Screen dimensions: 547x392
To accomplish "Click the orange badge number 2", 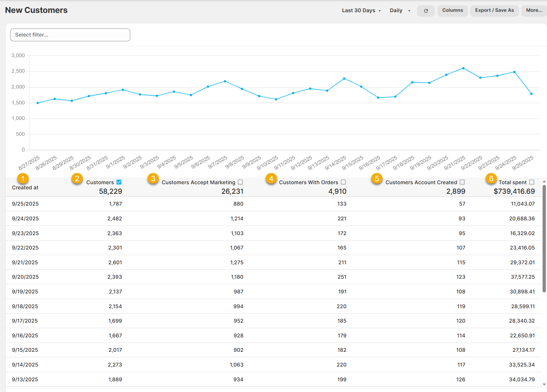I will click(x=77, y=179).
